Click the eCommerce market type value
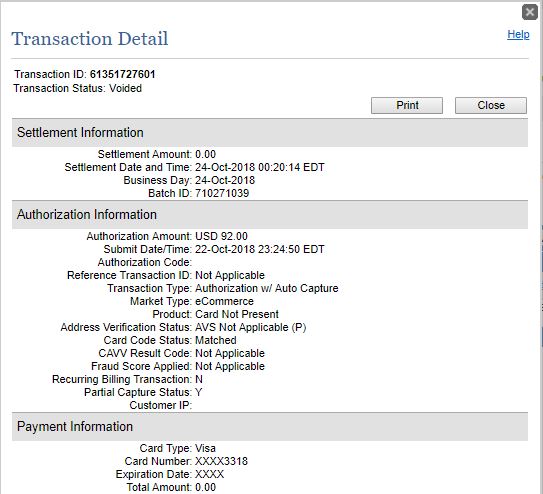543x494 pixels. point(224,301)
